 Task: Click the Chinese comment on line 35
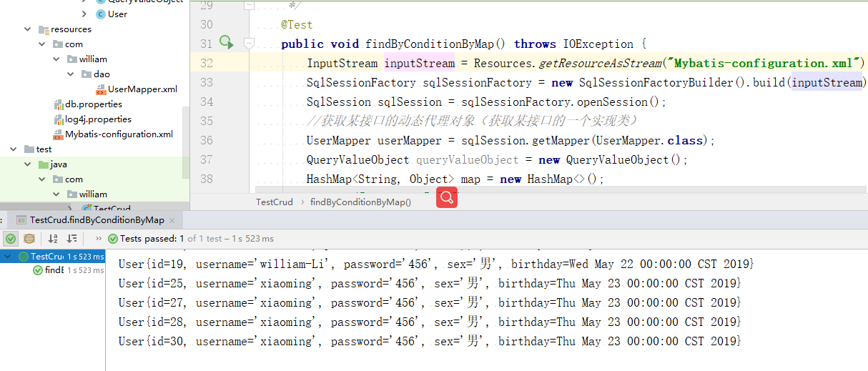pyautogui.click(x=472, y=121)
